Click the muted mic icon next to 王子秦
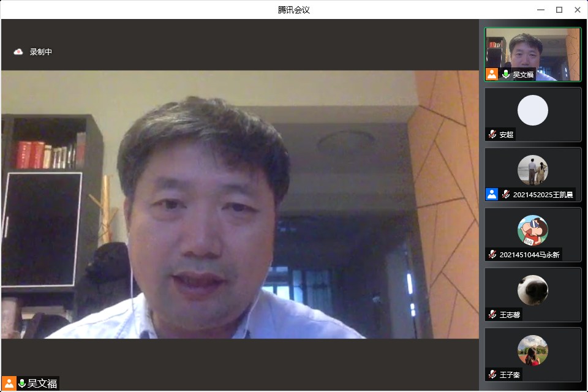This screenshot has height=392, width=588. point(492,374)
